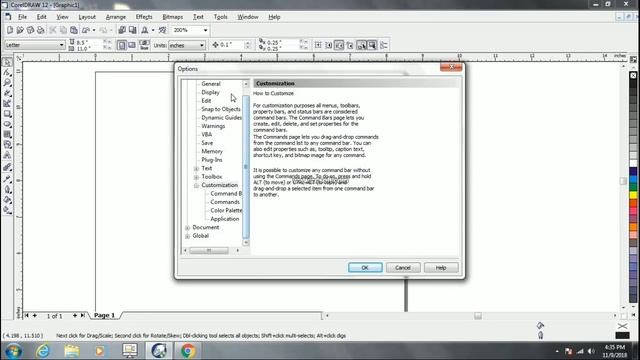Viewport: 640px width, 360px height.
Task: Pick the white swatch in color palette
Action: click(633, 164)
